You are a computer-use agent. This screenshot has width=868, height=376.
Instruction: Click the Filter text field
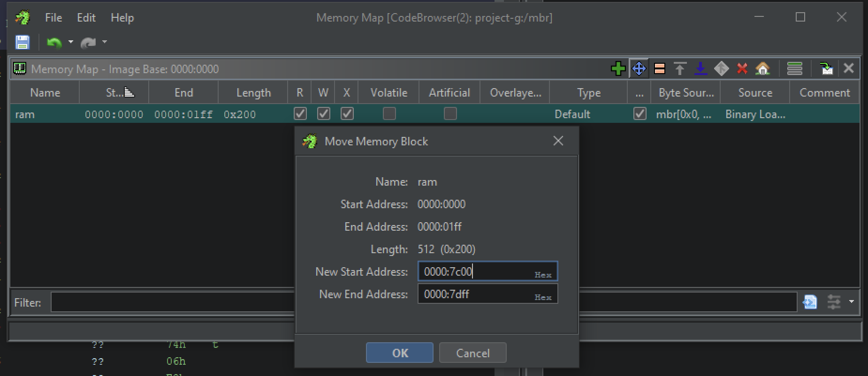click(x=424, y=302)
